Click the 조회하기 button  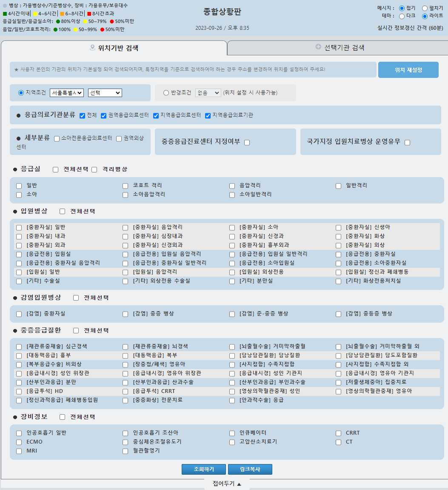pos(204,469)
